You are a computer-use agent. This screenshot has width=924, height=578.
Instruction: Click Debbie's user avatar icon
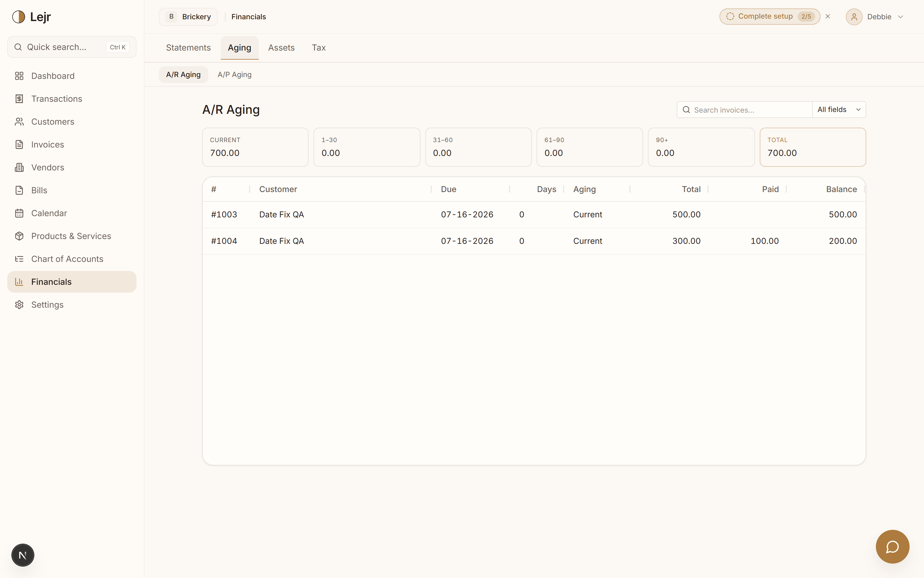point(854,17)
